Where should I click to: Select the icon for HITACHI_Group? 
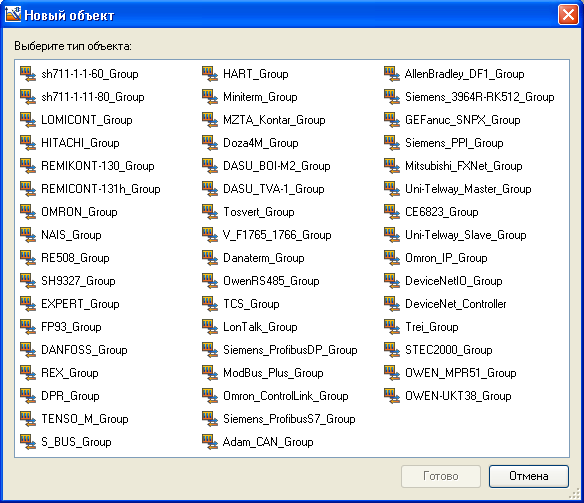[28, 143]
